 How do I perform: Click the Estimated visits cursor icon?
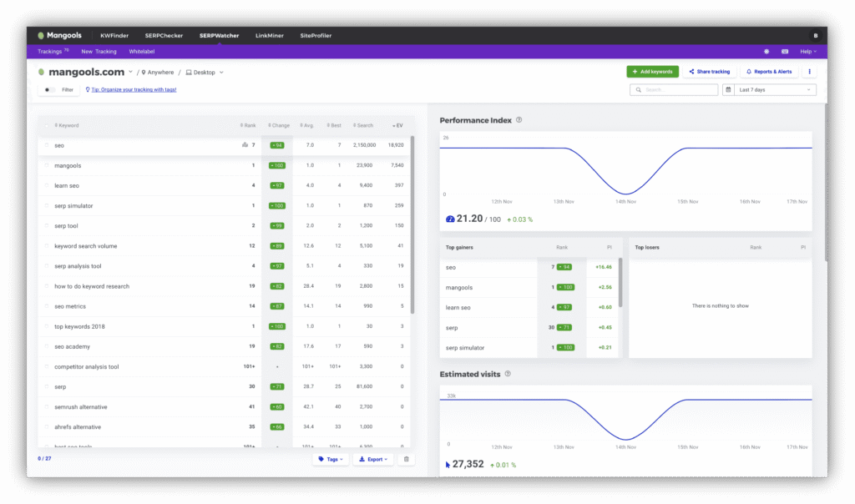tap(448, 465)
